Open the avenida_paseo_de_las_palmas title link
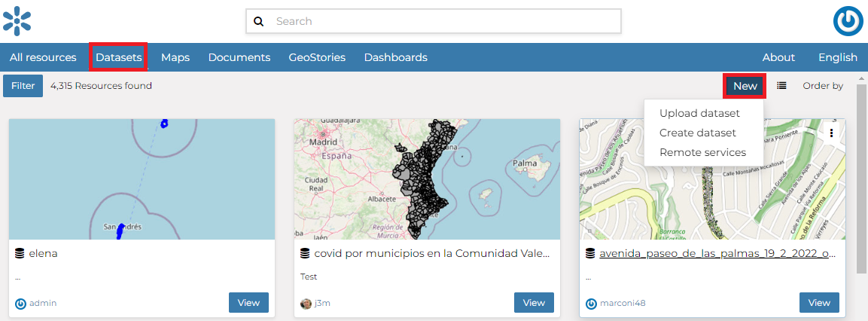Viewport: 868px width, 321px height. coord(718,254)
